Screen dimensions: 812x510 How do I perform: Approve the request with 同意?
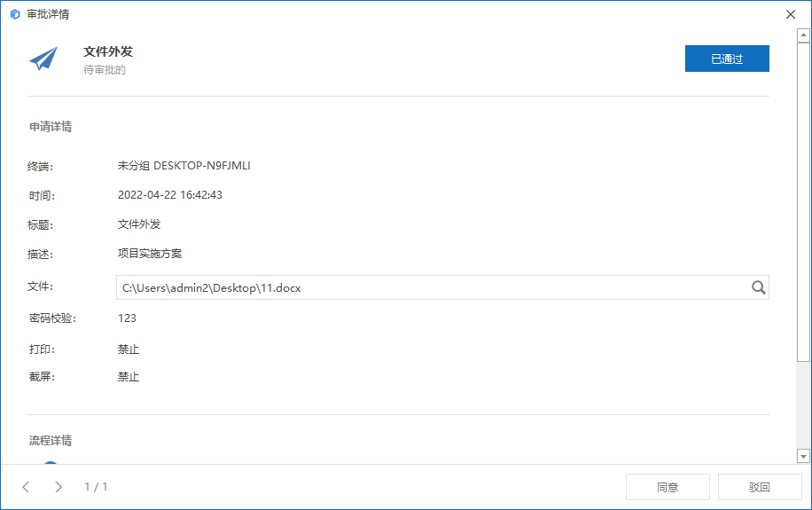tap(668, 487)
